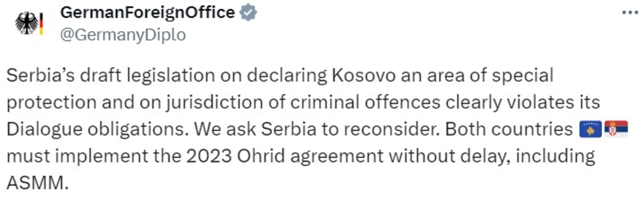The width and height of the screenshot is (644, 200).
Task: Click "criminal offences" phrase in tweet
Action: pos(365,102)
